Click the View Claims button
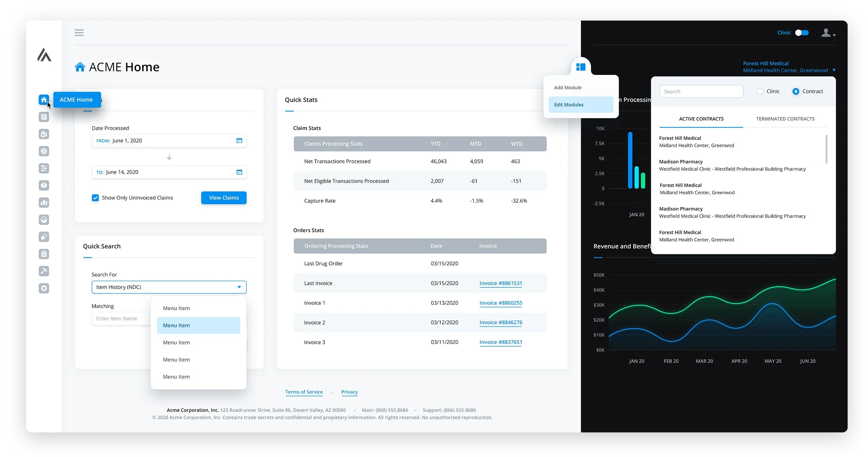868x457 pixels. pyautogui.click(x=224, y=198)
